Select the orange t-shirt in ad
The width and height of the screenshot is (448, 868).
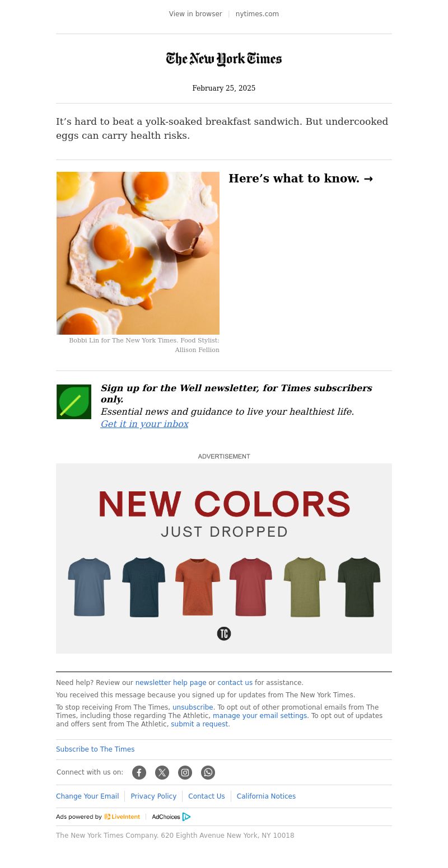[x=198, y=587]
